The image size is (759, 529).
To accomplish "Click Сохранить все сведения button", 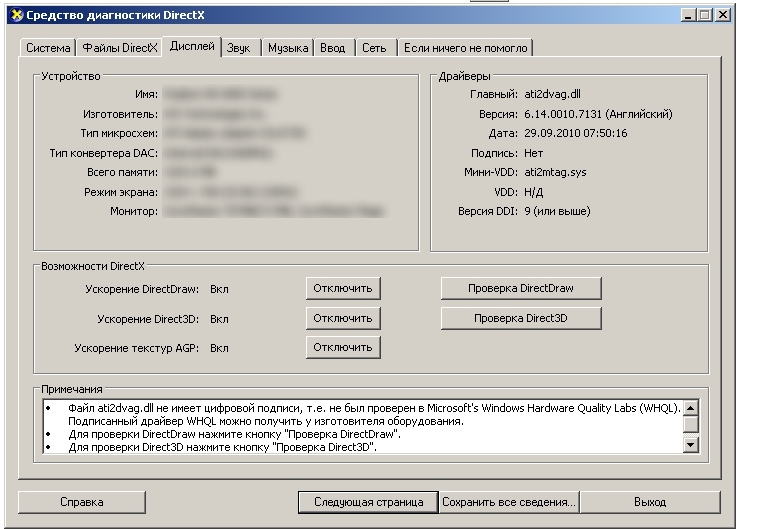I will point(509,502).
